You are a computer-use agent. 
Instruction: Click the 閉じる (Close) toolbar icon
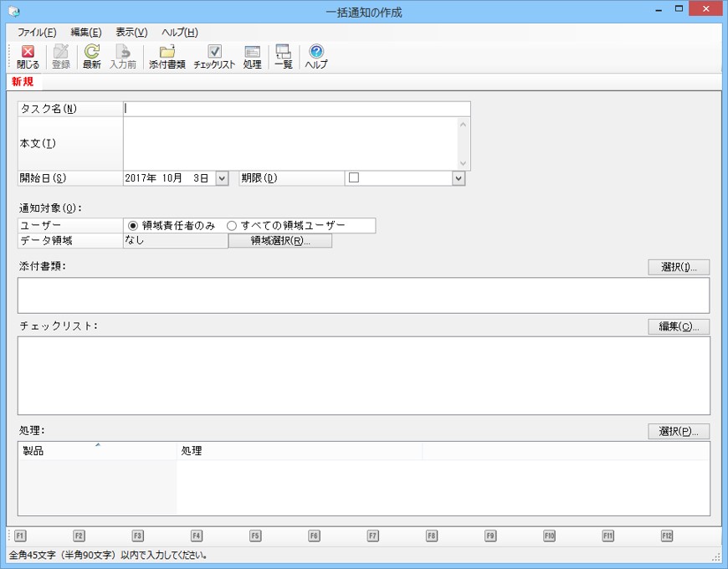[x=28, y=52]
